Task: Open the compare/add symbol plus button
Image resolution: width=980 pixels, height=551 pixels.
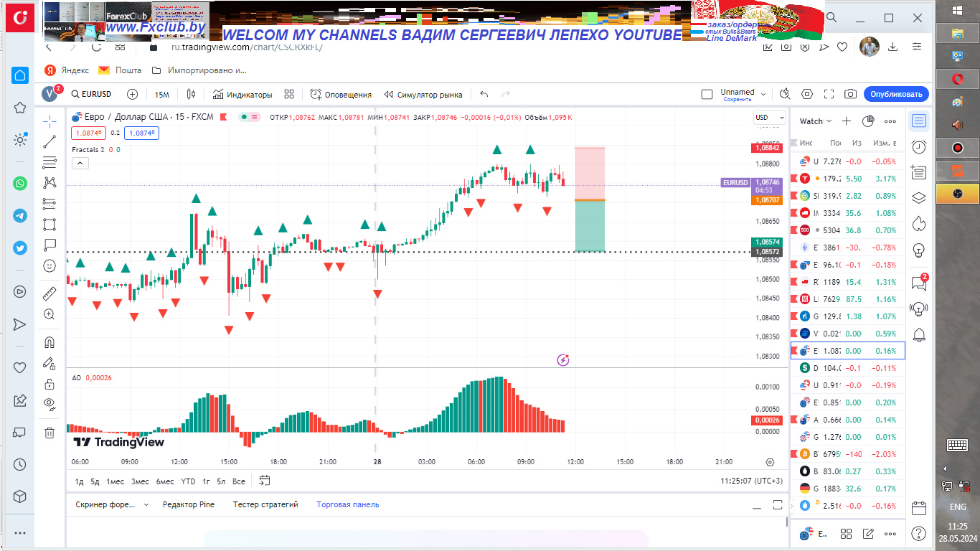Action: (x=133, y=94)
